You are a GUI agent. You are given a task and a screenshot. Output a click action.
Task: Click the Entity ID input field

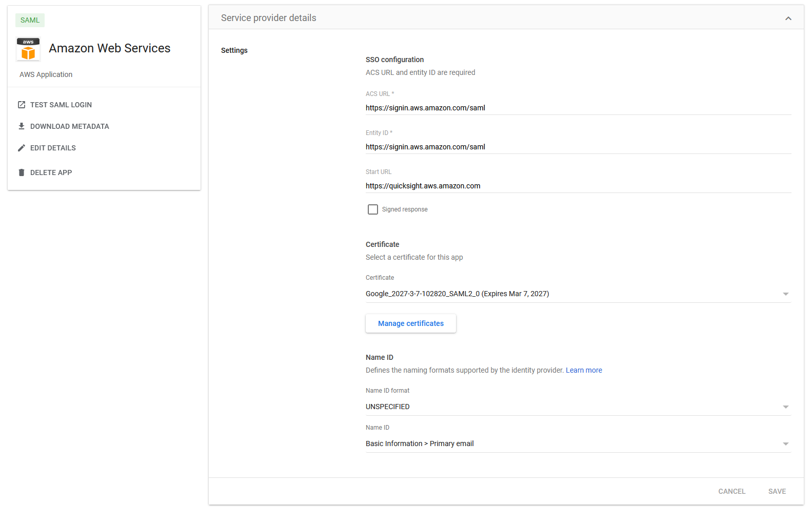click(578, 147)
